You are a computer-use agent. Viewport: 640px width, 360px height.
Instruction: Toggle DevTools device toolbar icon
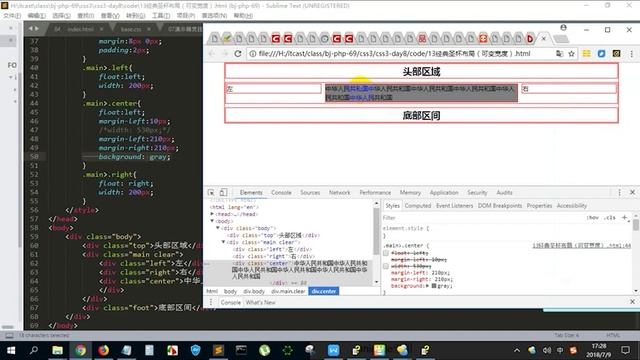click(223, 192)
